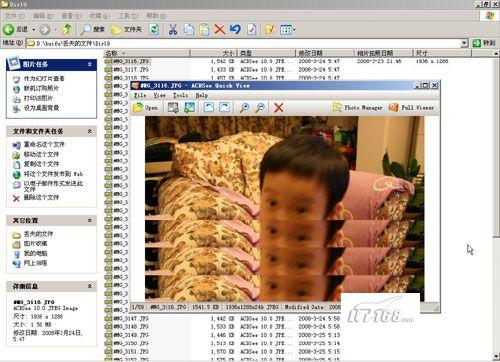Click the address bar path field

point(243,43)
